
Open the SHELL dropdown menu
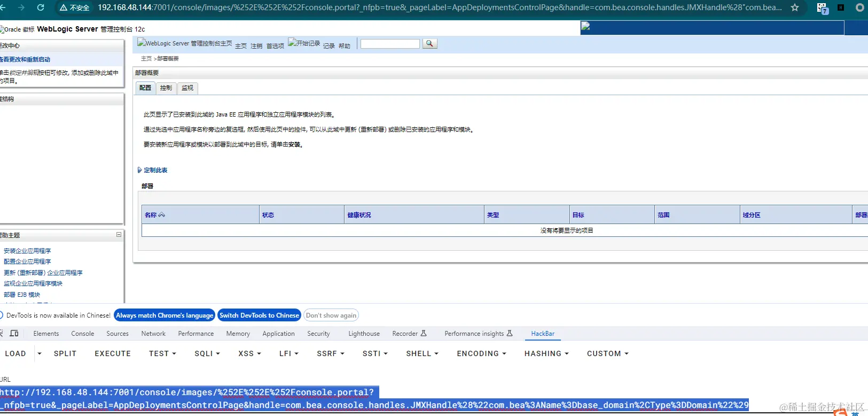[x=422, y=353]
